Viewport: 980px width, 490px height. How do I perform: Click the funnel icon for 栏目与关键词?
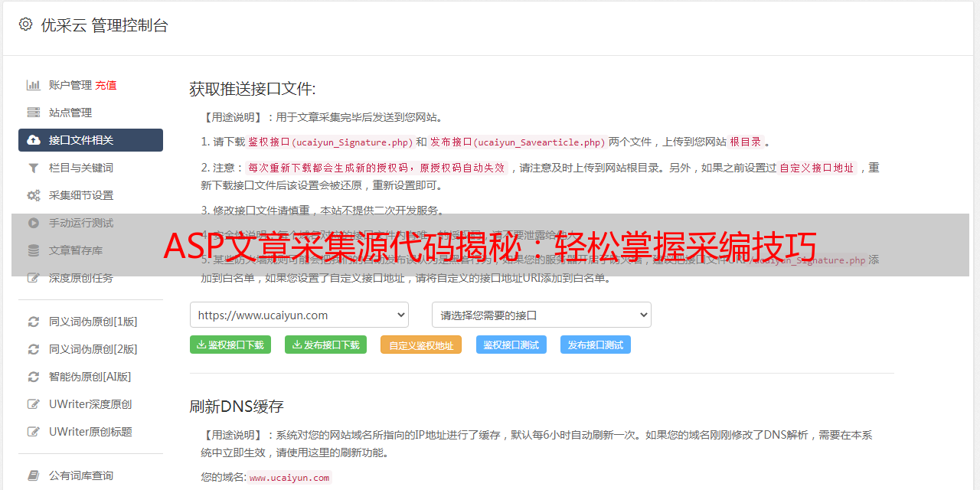tap(34, 168)
